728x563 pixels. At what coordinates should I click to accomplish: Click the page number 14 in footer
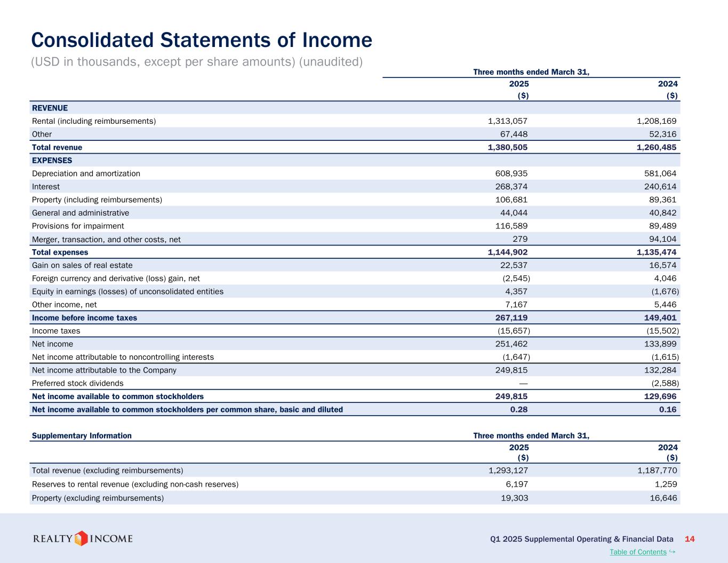coord(689,539)
